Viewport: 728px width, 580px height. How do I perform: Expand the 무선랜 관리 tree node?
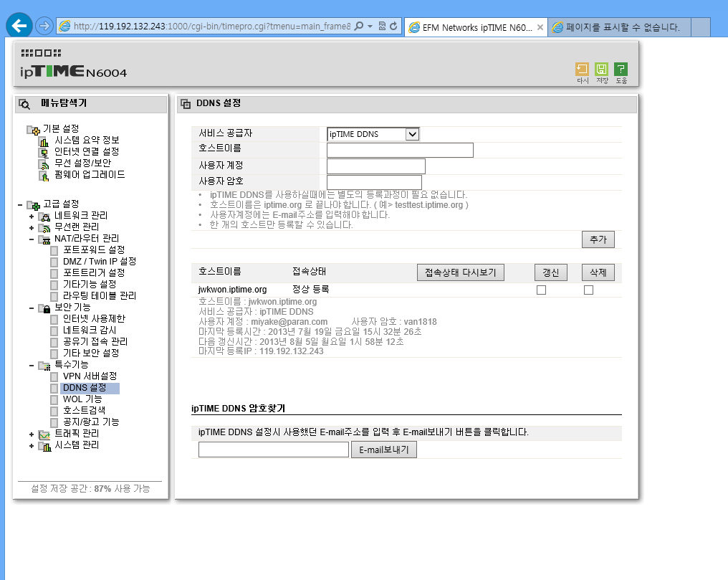32,227
